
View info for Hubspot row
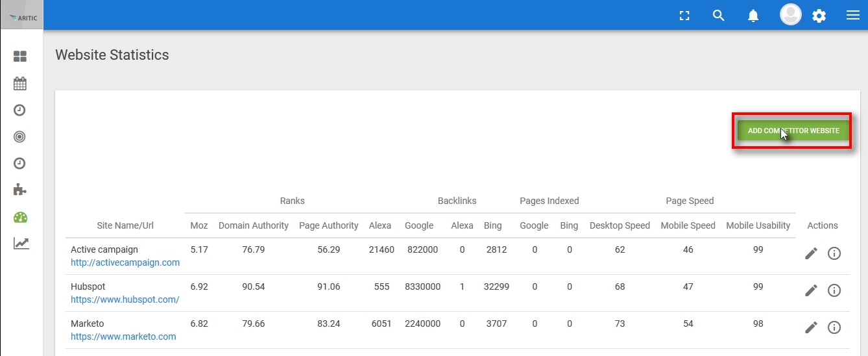[x=834, y=290]
